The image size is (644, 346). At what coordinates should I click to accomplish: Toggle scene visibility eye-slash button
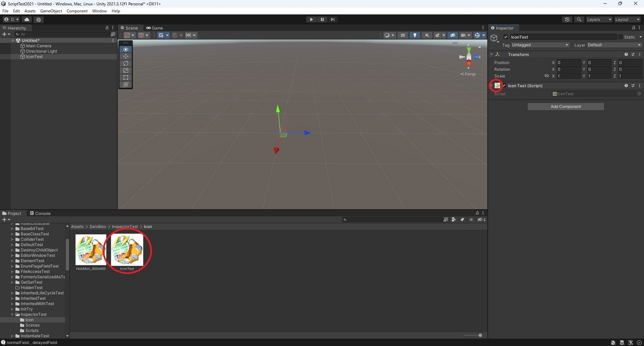[452, 35]
